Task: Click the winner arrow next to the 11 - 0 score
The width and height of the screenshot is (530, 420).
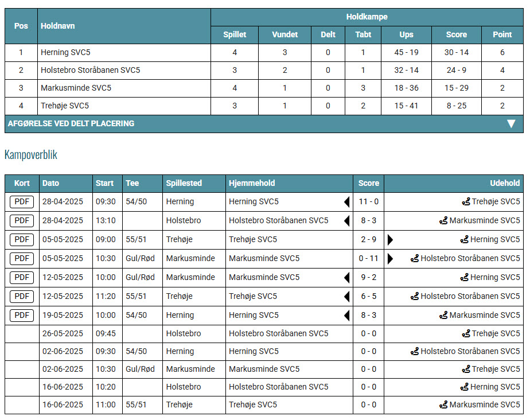Action: [x=347, y=202]
